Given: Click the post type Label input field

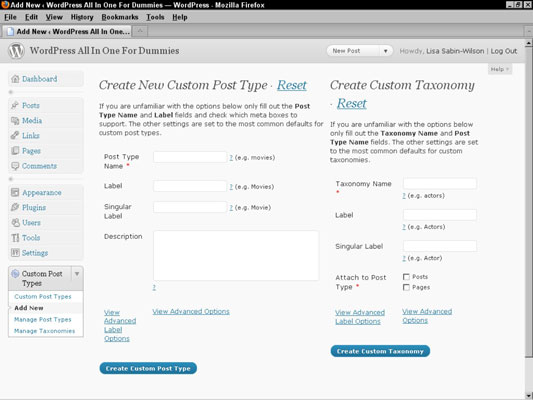Looking at the screenshot, I should click(x=190, y=186).
